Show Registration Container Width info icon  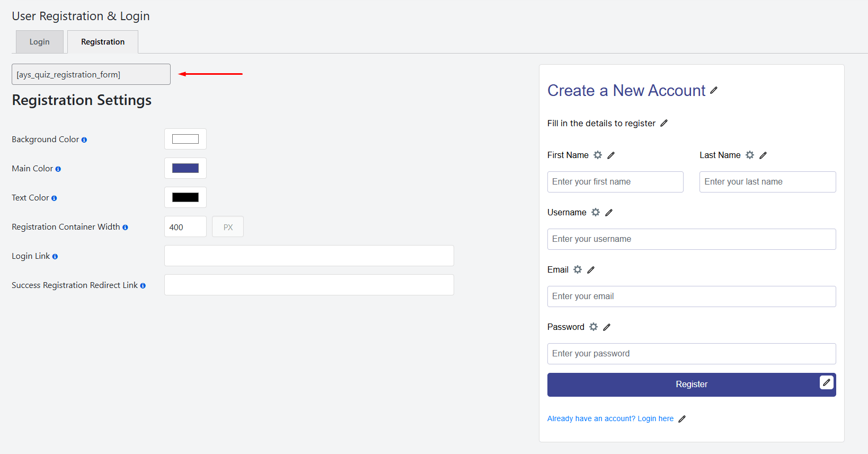click(x=125, y=228)
